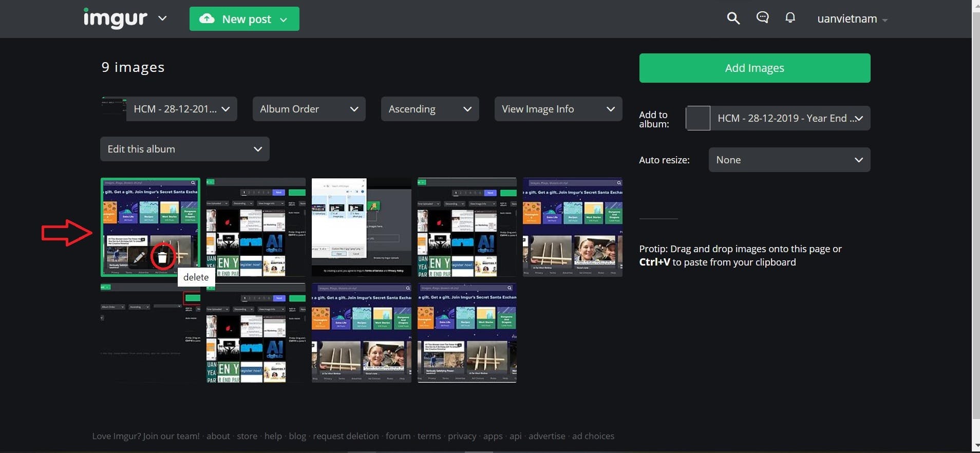Open the Album Order sort dropdown
This screenshot has width=980, height=453.
(309, 109)
